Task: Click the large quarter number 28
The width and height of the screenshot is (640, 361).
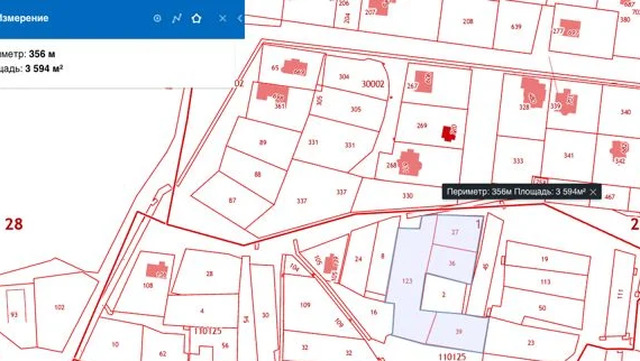Action: point(14,224)
